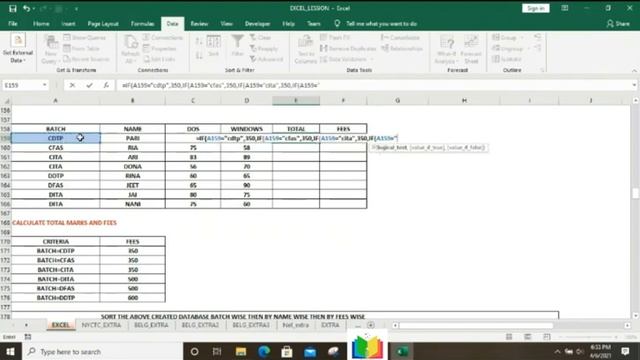Screen dimensions: 640x360
Task: Open the New Query dropdown
Action: 51,49
